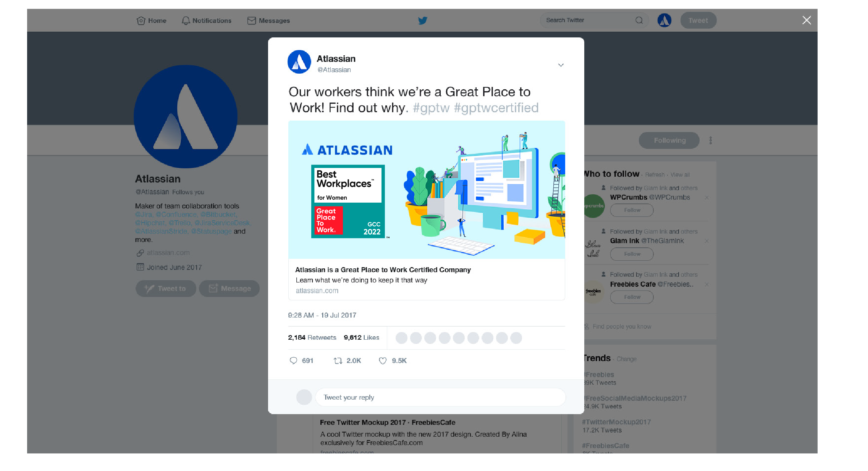Screen dimensions: 868x471
Task: Open profile avatar menu in header
Action: pyautogui.click(x=664, y=20)
